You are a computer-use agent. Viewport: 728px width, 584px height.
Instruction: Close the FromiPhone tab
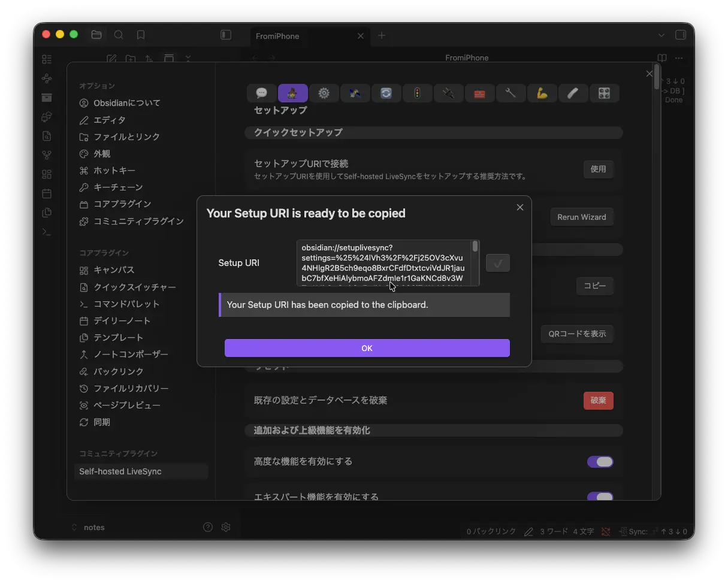pyautogui.click(x=360, y=36)
